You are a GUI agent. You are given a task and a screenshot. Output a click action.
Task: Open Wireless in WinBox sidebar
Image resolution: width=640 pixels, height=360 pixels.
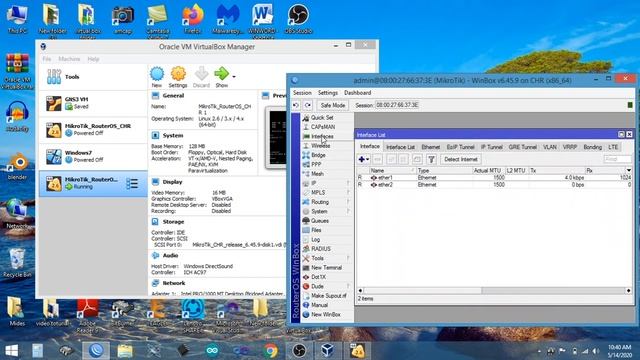[x=320, y=146]
